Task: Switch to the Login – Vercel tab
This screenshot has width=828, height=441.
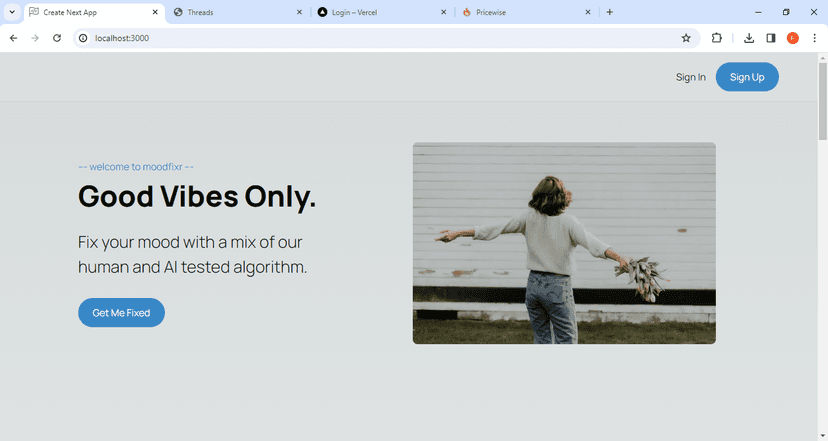Action: click(382, 12)
